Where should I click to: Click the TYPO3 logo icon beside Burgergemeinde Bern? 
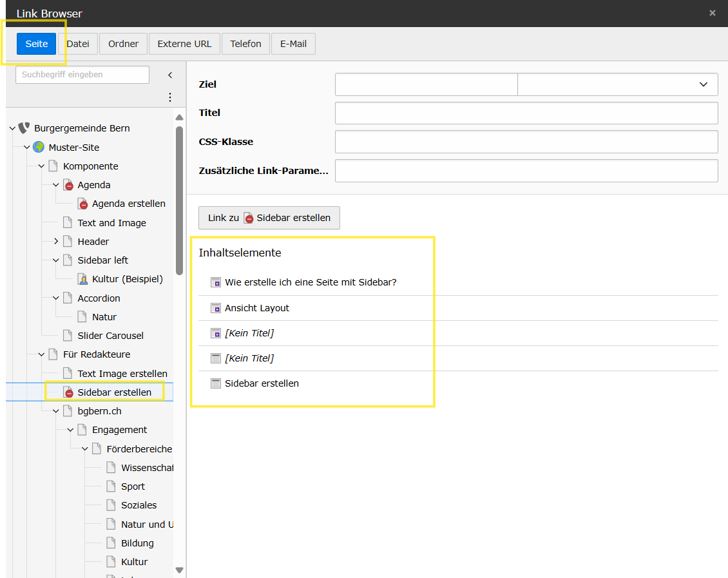(x=24, y=128)
